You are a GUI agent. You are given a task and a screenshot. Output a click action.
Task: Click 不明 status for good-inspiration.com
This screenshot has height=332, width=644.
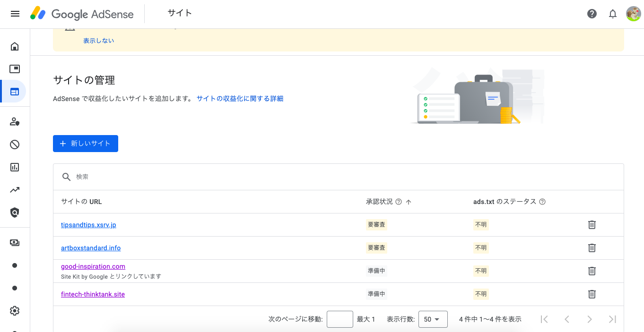pyautogui.click(x=481, y=271)
